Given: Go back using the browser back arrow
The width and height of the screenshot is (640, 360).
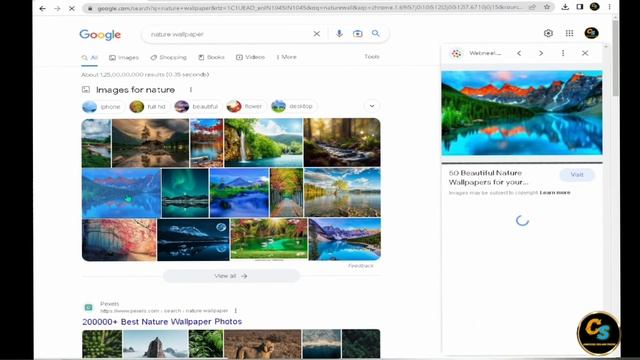Looking at the screenshot, I should pyautogui.click(x=42, y=8).
